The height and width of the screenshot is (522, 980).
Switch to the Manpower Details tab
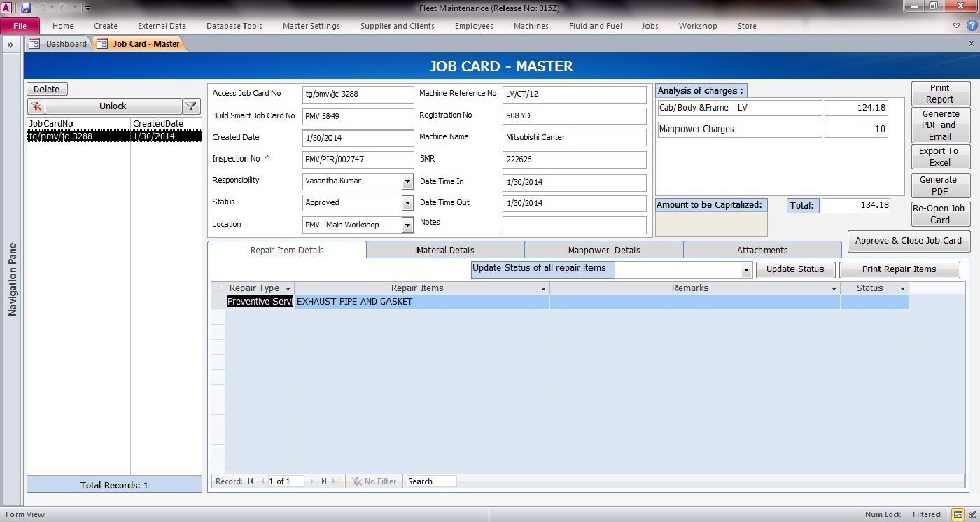(x=604, y=250)
